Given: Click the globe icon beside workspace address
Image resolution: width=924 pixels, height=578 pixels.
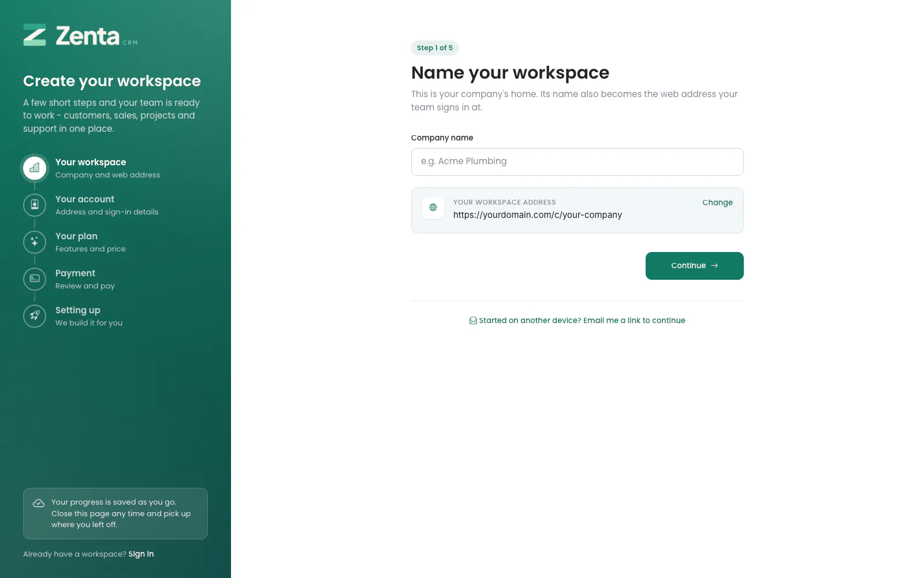Looking at the screenshot, I should point(433,208).
